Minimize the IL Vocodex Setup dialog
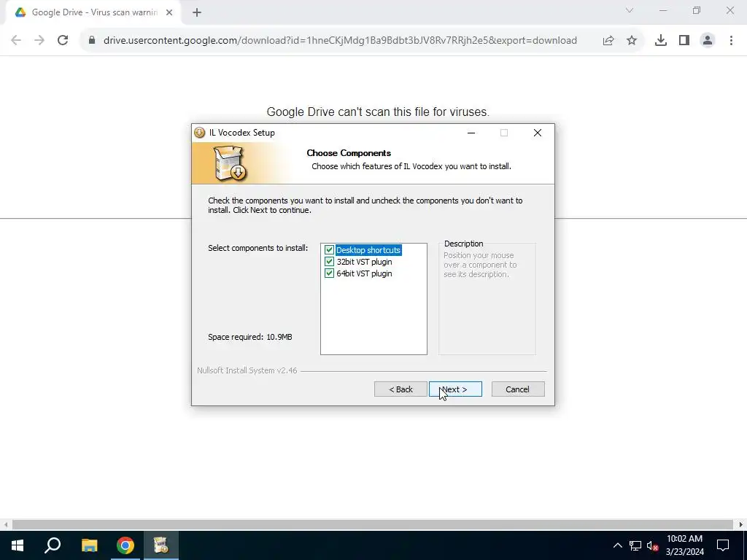The width and height of the screenshot is (747, 560). tap(471, 133)
